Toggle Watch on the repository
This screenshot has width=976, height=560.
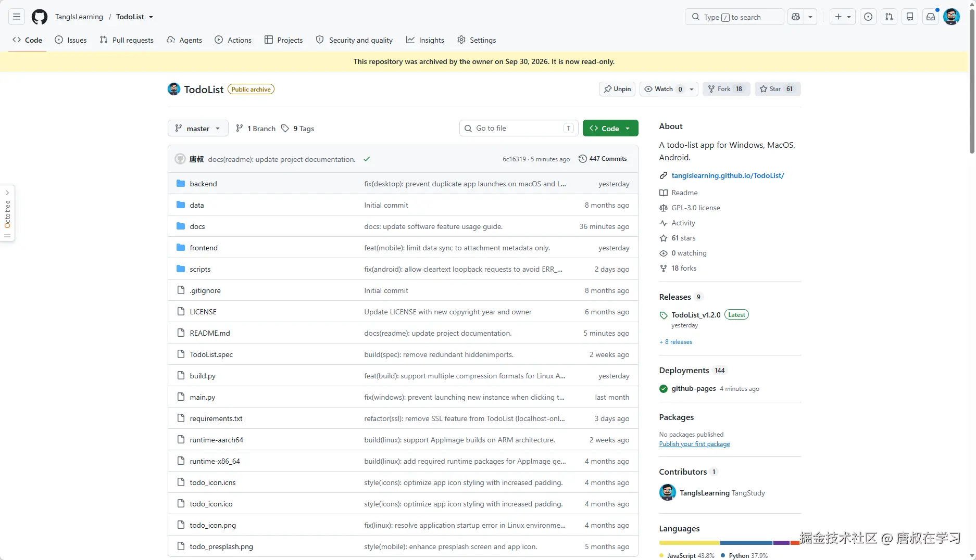(663, 89)
